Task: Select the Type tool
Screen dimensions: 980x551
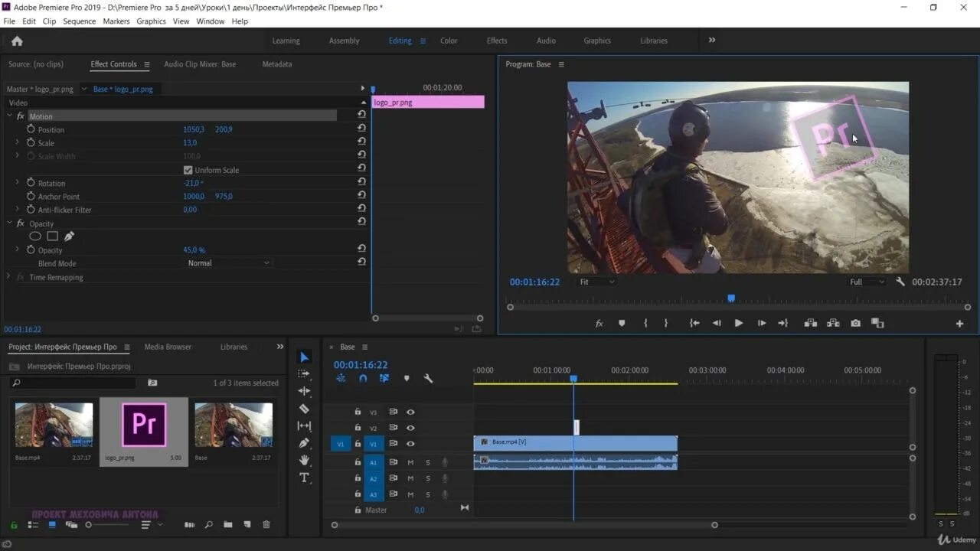Action: point(304,478)
